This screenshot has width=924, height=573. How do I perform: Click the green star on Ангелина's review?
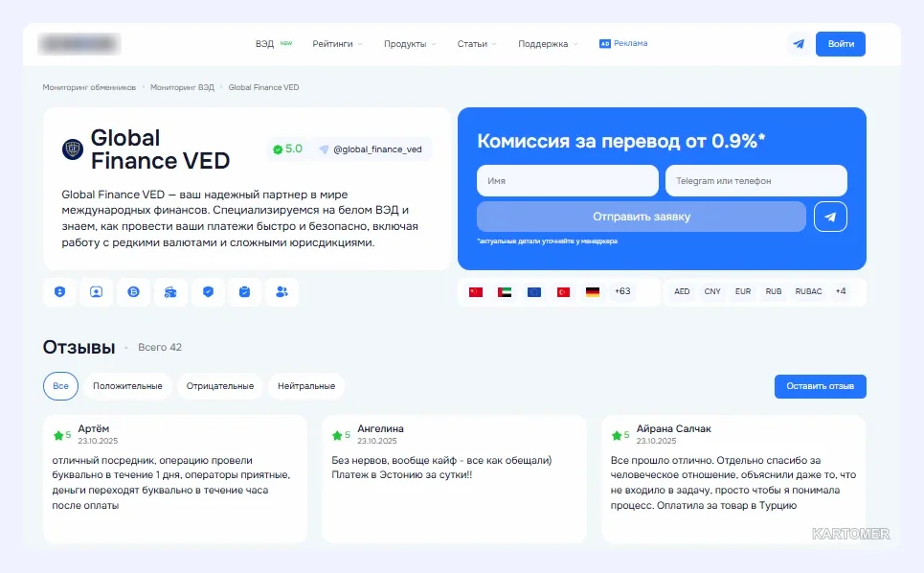(x=337, y=436)
